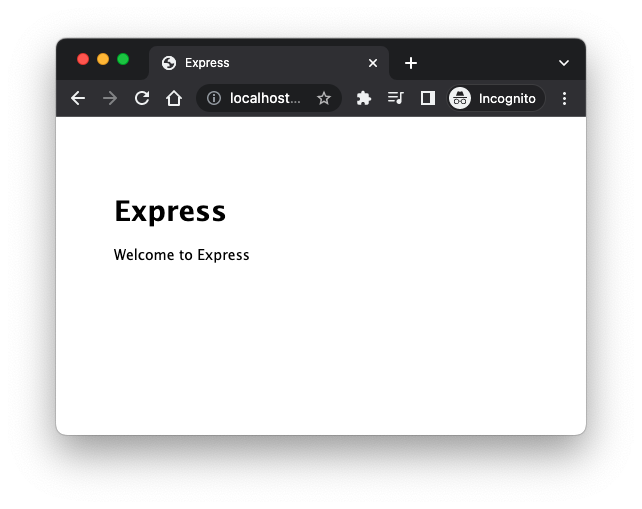This screenshot has width=642, height=509.
Task: Close the window with red button
Action: pos(83,59)
